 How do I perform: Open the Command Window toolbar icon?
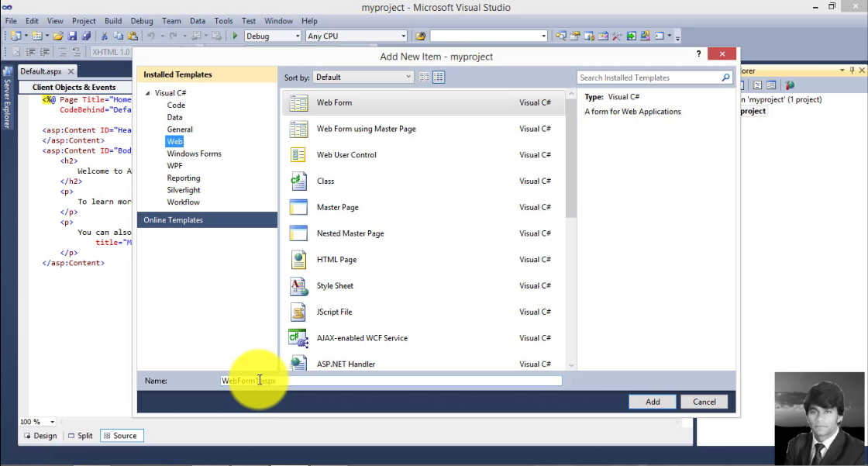click(x=660, y=36)
